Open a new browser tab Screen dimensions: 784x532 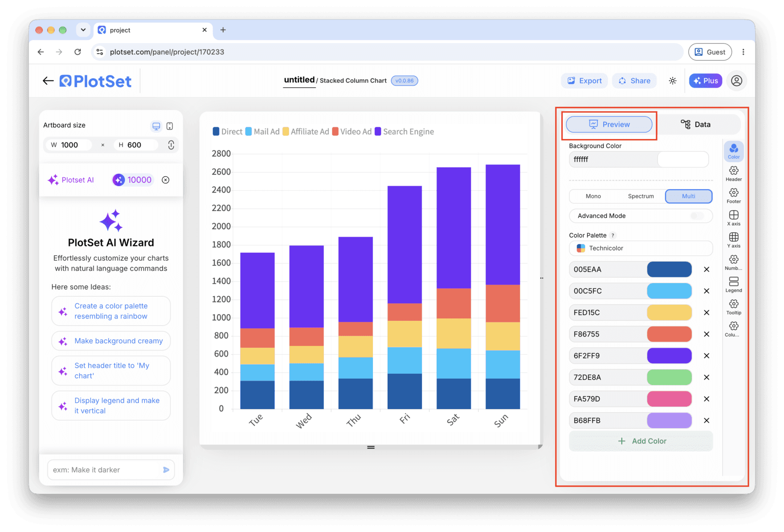point(223,30)
